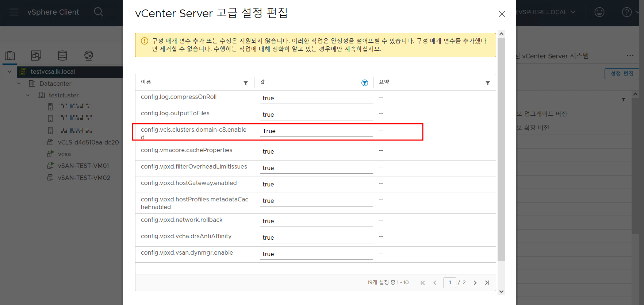Edit value of config.log.outputToFiles
644x305 pixels.
pyautogui.click(x=316, y=115)
